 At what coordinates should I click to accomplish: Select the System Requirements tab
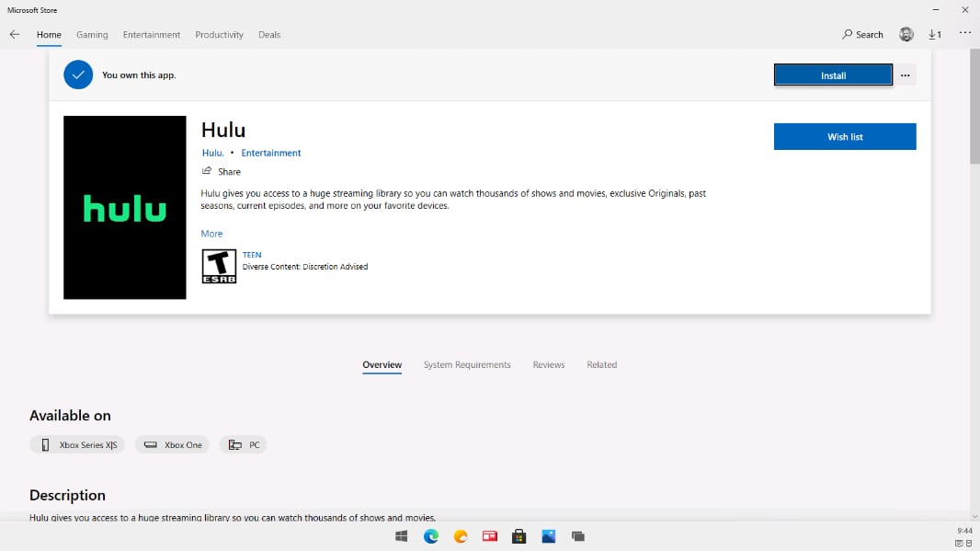[467, 365]
